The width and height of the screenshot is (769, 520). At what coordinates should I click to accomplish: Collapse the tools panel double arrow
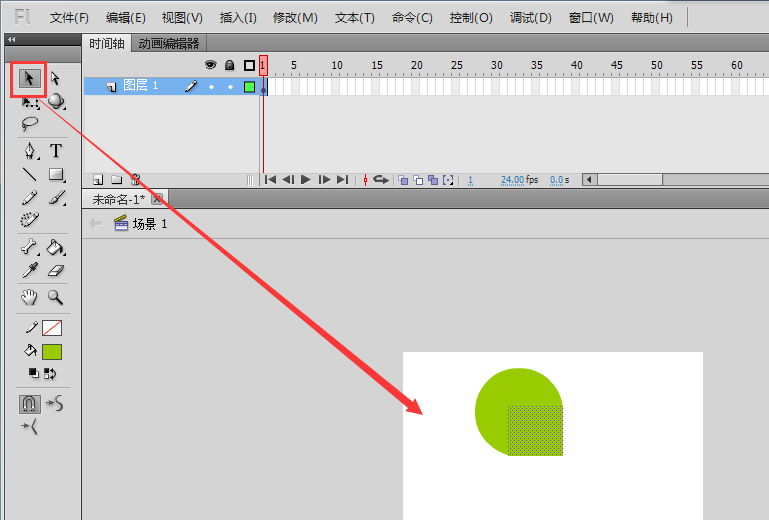(12, 39)
